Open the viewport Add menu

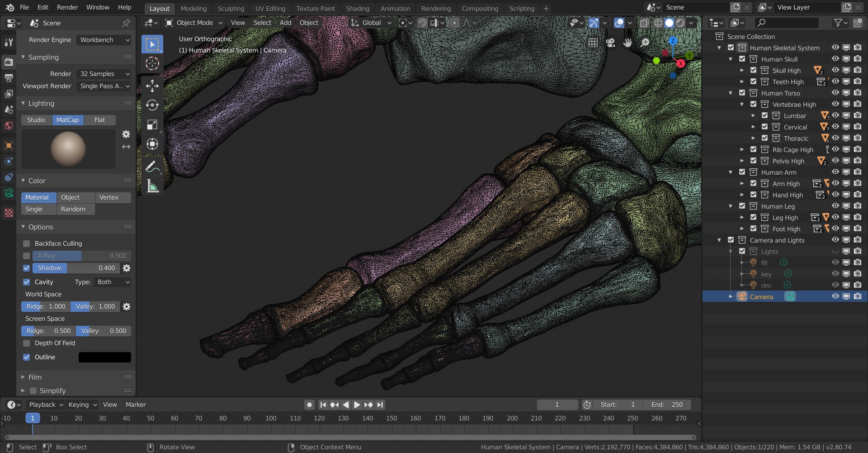click(285, 23)
